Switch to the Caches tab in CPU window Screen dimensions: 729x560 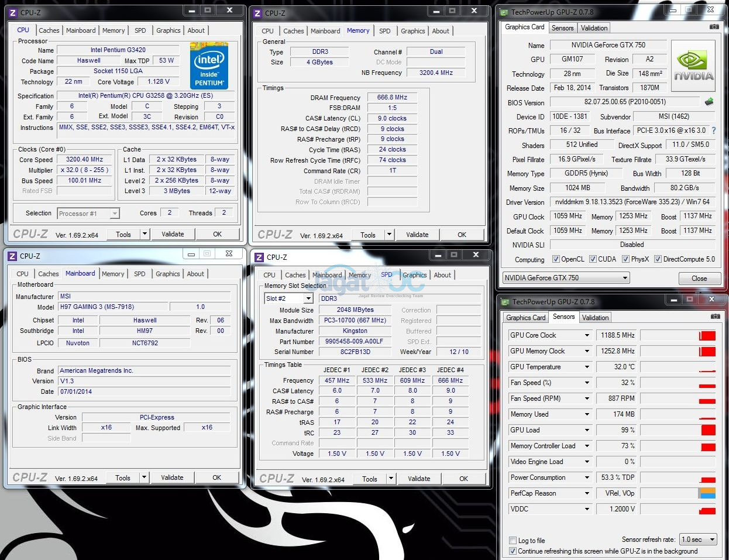tap(49, 30)
